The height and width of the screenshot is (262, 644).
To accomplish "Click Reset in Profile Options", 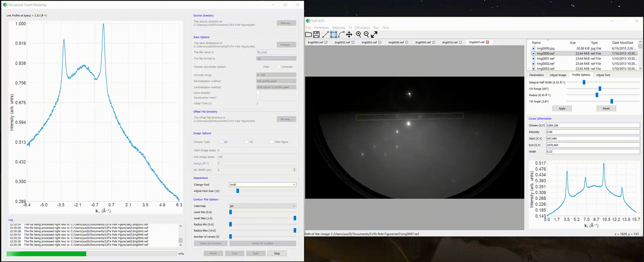I will point(606,109).
